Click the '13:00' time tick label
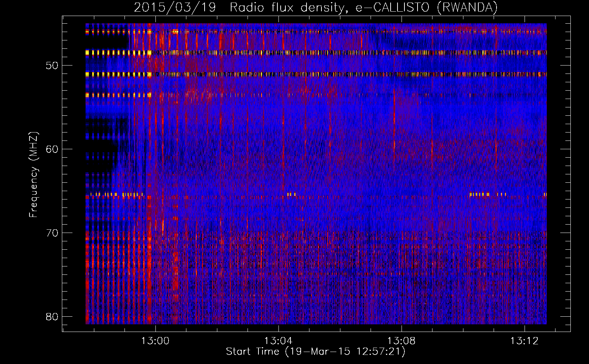Viewport: 589px width, 364px height. (155, 341)
